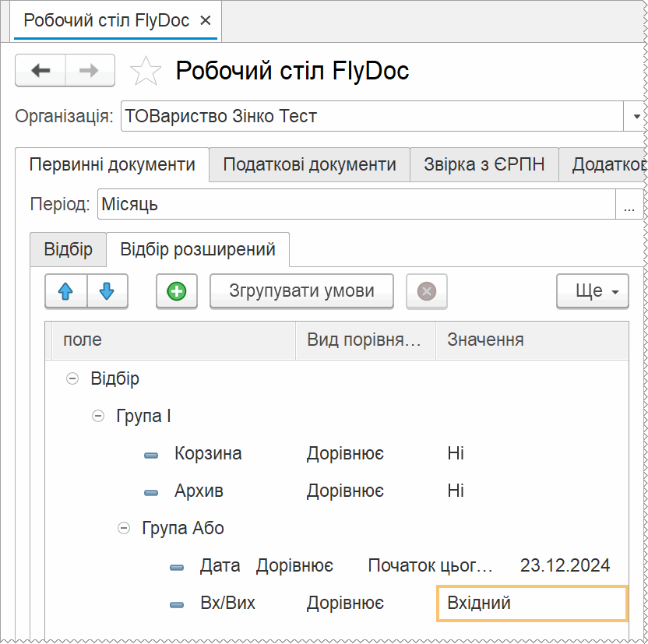648x644 pixels.
Task: Open the Організація dropdown list
Action: pos(635,117)
